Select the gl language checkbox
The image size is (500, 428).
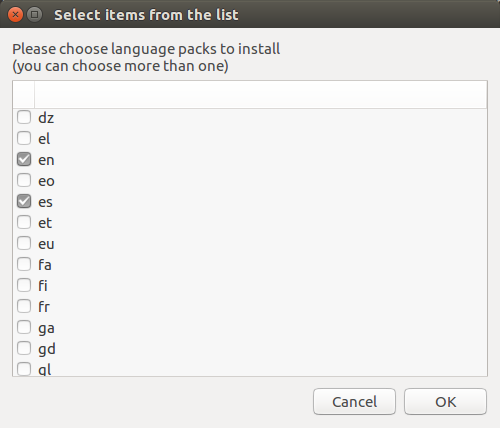pyautogui.click(x=24, y=369)
